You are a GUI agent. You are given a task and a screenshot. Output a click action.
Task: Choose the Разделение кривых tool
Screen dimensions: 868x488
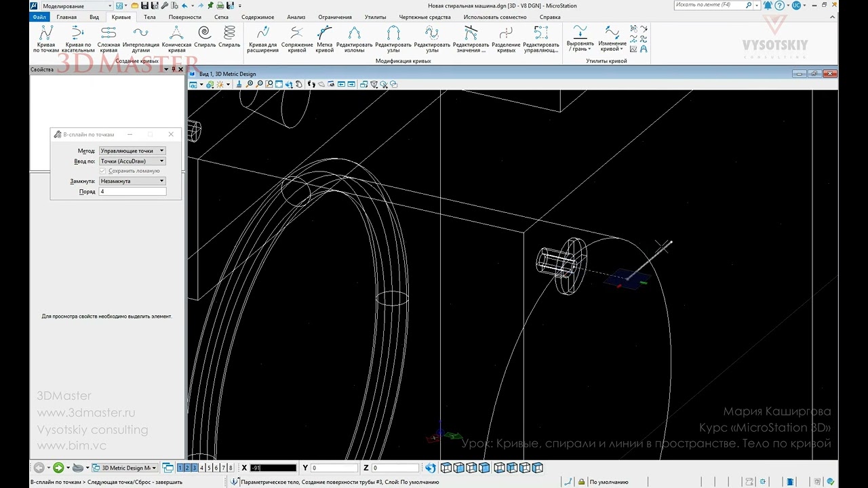[x=506, y=39]
